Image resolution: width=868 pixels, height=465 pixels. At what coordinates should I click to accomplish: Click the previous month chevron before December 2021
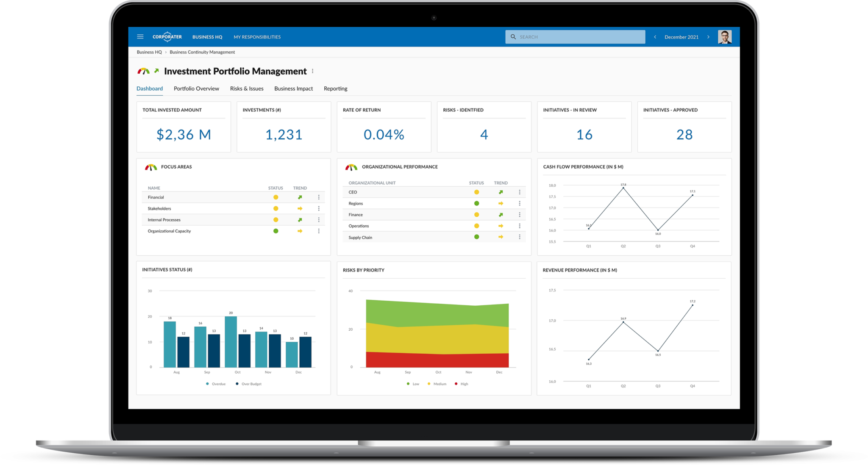(x=655, y=37)
